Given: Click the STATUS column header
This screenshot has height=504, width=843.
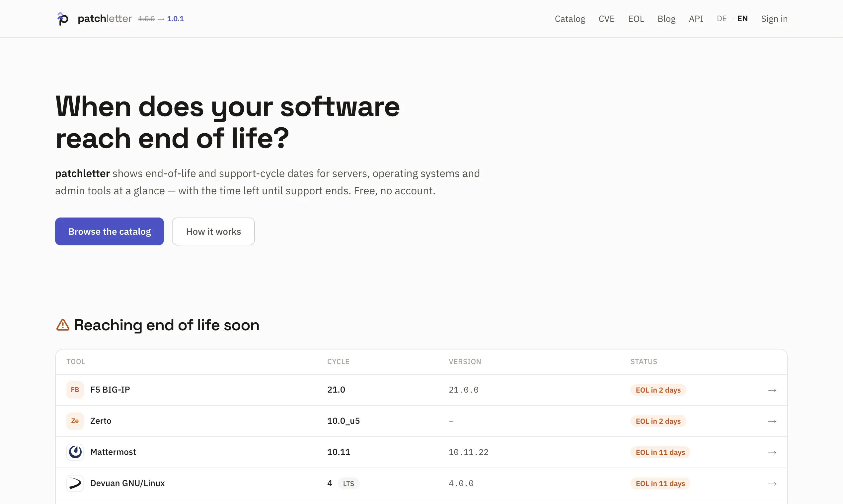Looking at the screenshot, I should coord(644,362).
